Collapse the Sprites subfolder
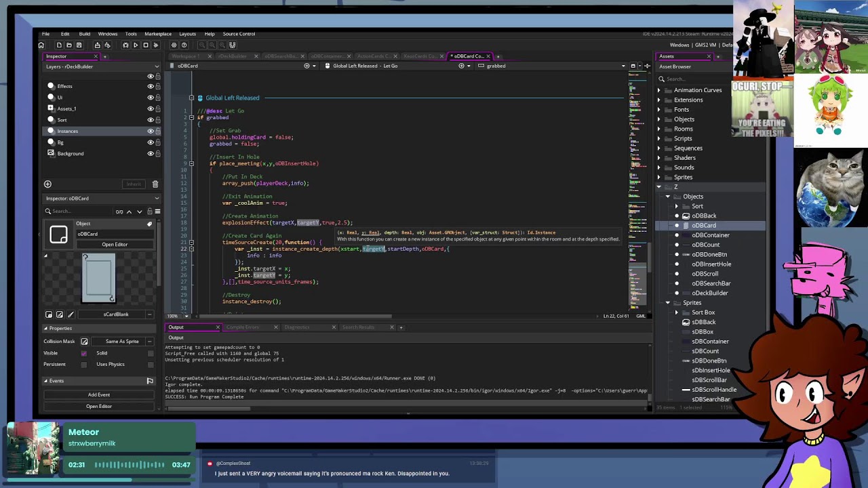868x488 pixels. tap(667, 303)
